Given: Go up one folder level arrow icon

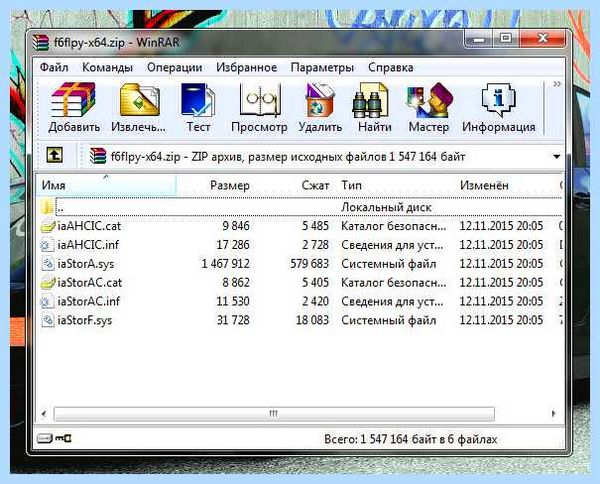Looking at the screenshot, I should [55, 155].
